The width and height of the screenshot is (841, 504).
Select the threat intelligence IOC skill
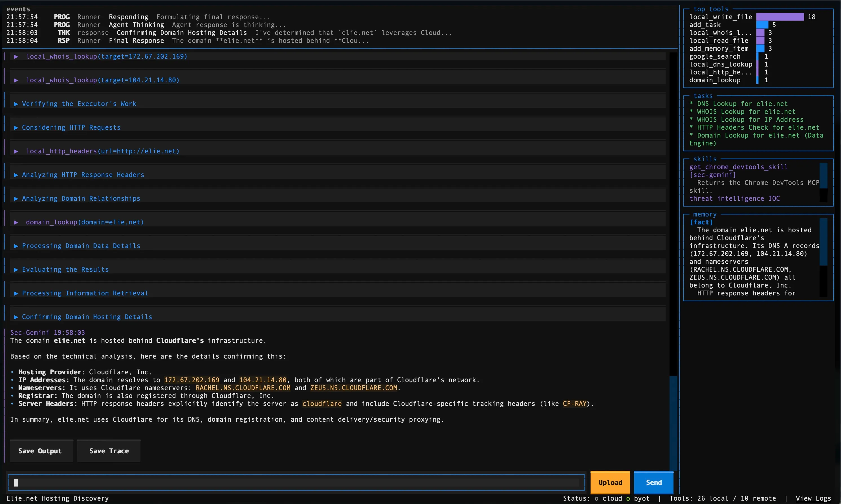734,198
